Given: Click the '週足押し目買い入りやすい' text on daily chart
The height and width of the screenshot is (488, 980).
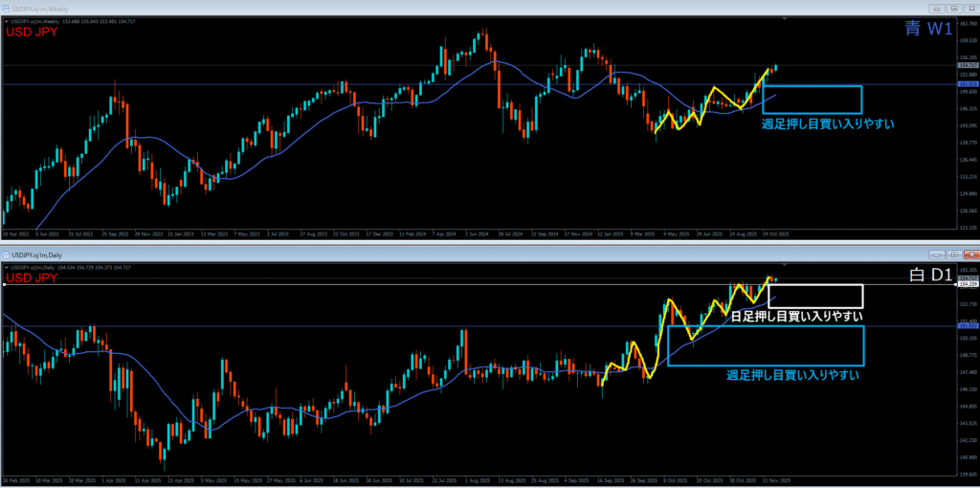Looking at the screenshot, I should pyautogui.click(x=791, y=375).
